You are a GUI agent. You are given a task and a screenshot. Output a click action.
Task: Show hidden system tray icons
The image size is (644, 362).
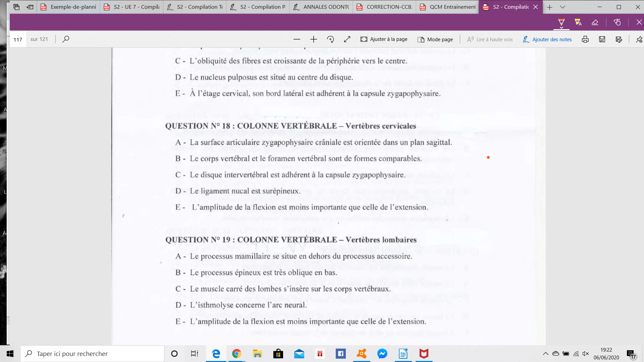coord(545,354)
